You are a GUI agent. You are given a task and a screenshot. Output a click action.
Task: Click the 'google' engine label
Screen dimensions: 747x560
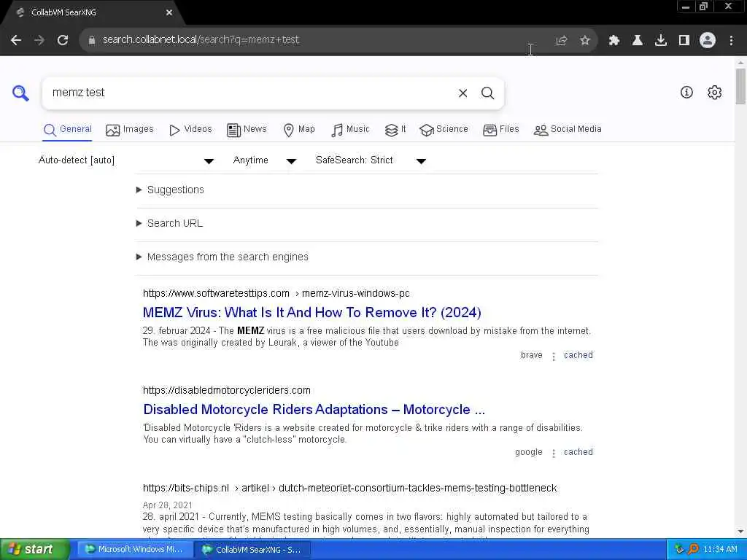click(529, 452)
